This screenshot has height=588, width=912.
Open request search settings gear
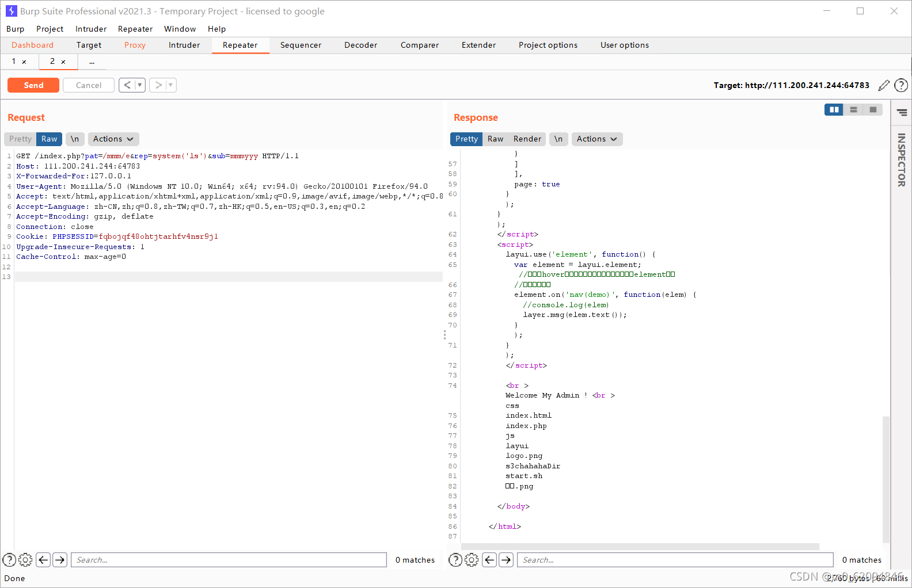tap(25, 560)
